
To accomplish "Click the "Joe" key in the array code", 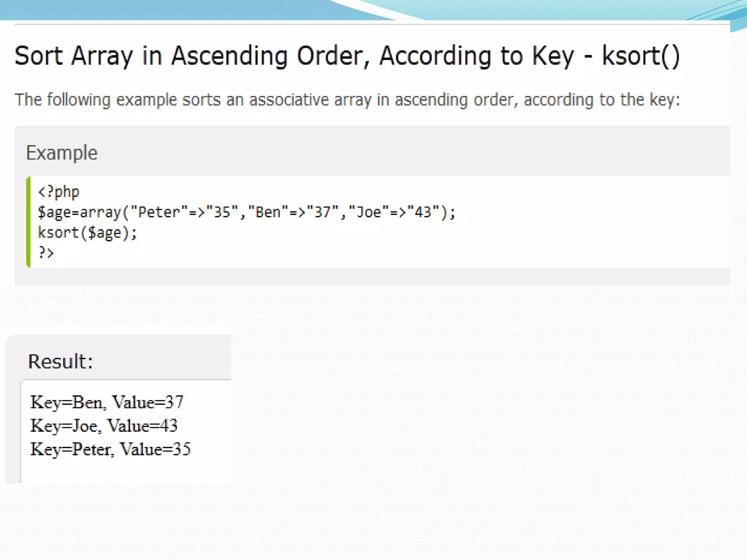I will point(368,212).
